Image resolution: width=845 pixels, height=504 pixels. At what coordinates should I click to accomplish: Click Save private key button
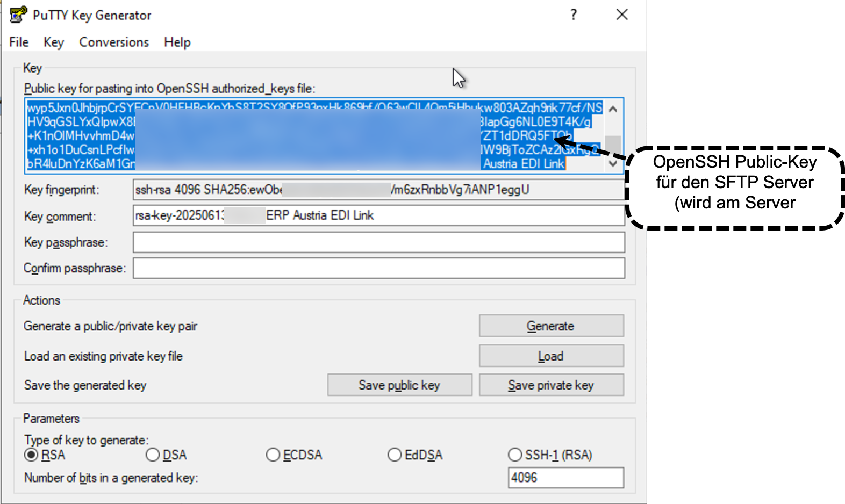[552, 385]
